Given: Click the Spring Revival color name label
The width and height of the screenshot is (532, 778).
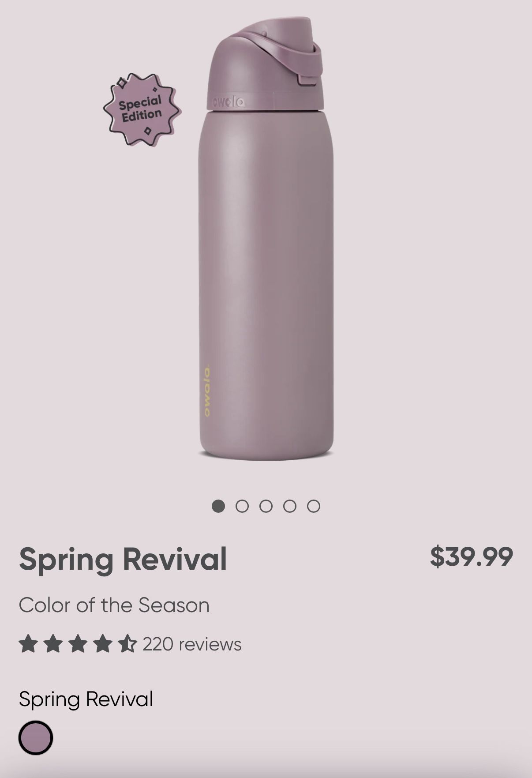Looking at the screenshot, I should (86, 699).
